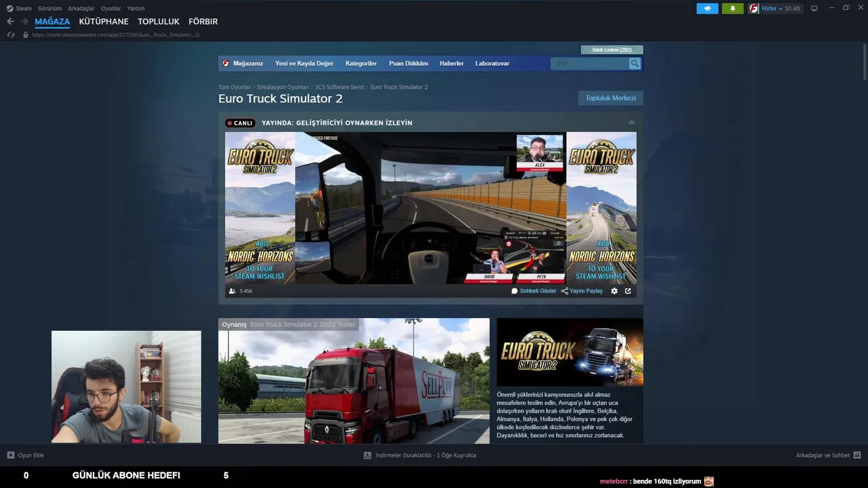The width and height of the screenshot is (868, 488).
Task: Click the store search magnifier icon
Action: tap(635, 63)
